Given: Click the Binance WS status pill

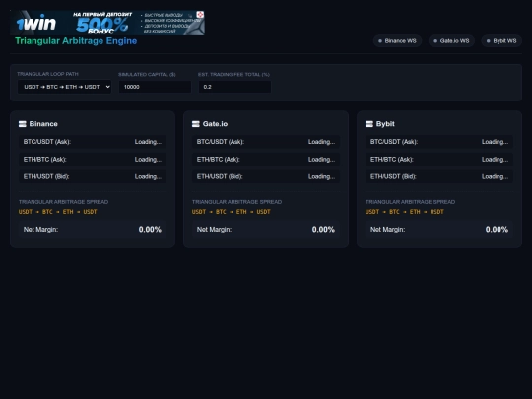Looking at the screenshot, I should [x=397, y=41].
